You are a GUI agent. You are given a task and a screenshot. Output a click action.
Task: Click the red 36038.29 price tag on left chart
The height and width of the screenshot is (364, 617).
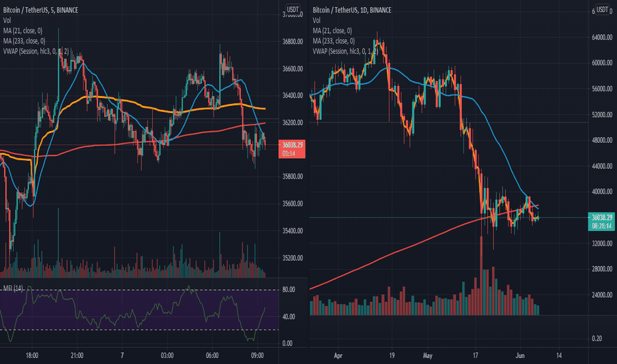tap(291, 149)
